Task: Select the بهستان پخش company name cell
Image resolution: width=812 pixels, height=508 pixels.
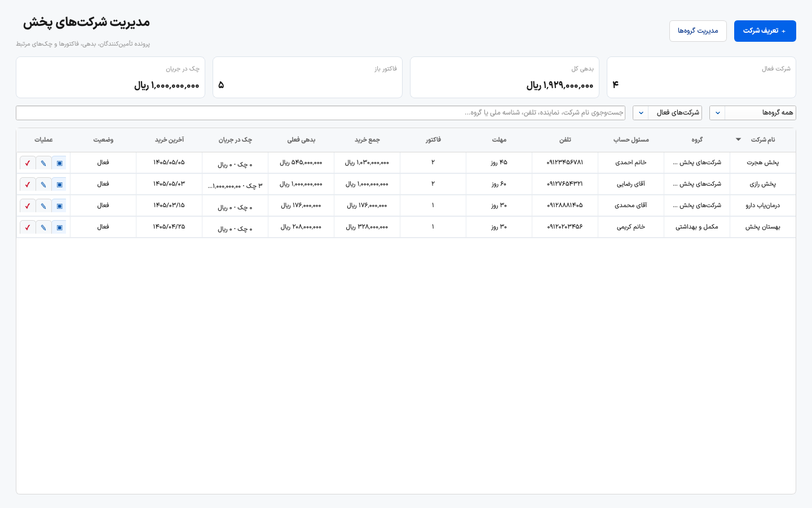Action: point(763,227)
